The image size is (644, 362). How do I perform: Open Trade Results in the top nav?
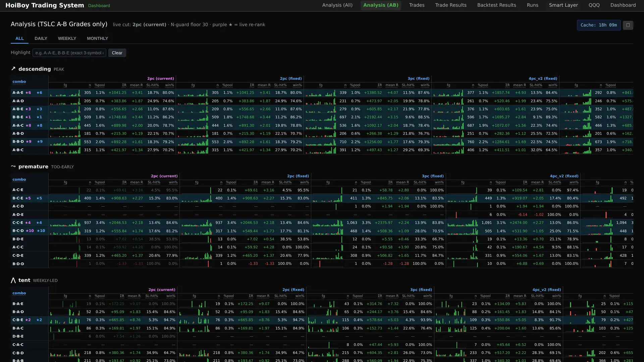(450, 5)
